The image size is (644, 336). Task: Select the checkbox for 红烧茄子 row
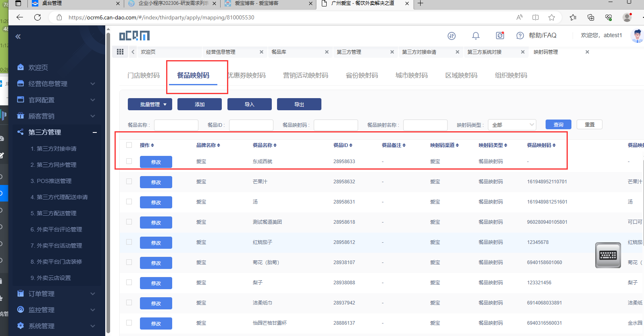pos(129,242)
